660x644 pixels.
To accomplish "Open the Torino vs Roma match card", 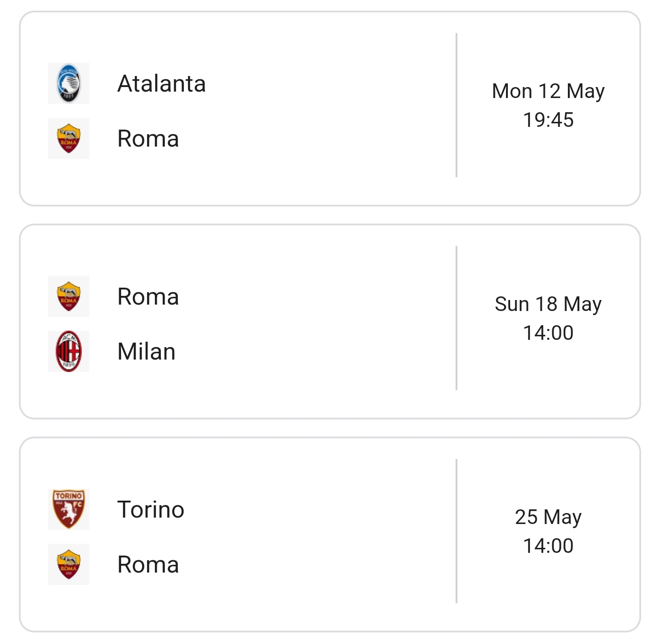I will tap(330, 535).
